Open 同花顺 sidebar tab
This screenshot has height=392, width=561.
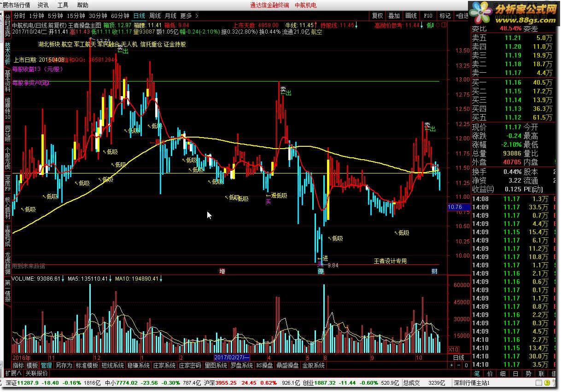pyautogui.click(x=7, y=134)
